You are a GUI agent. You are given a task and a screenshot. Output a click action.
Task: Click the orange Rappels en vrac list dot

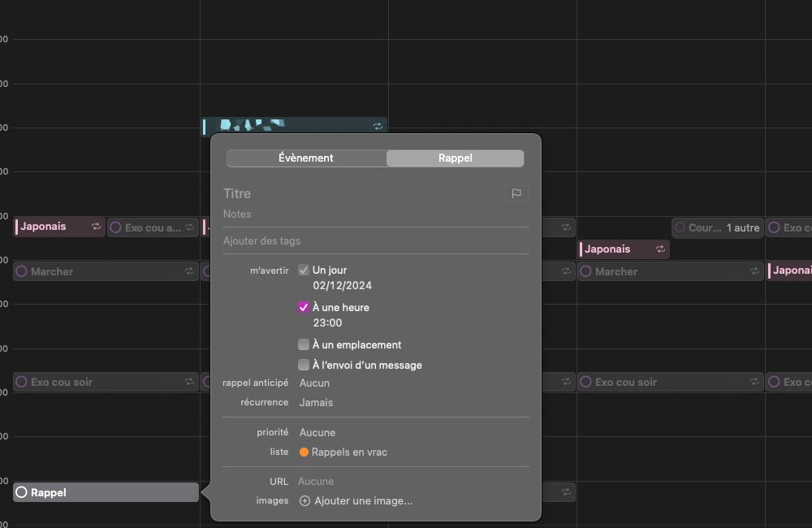pos(304,452)
